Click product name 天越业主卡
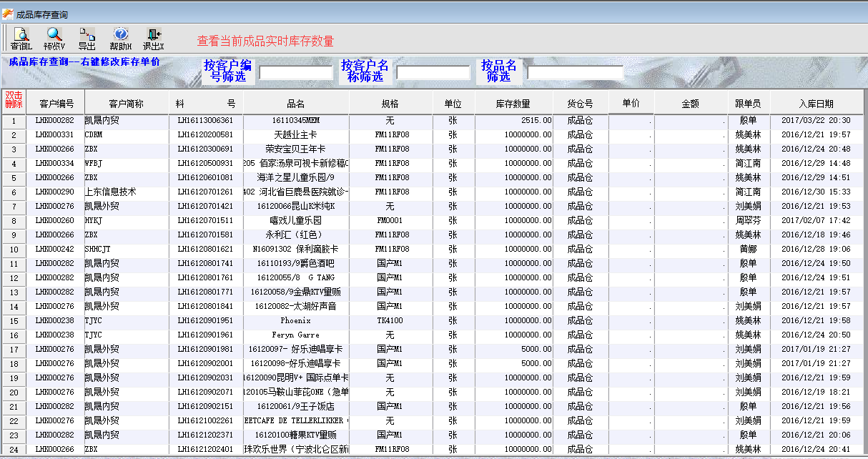Viewport: 868px width, 459px height. pyautogui.click(x=296, y=135)
